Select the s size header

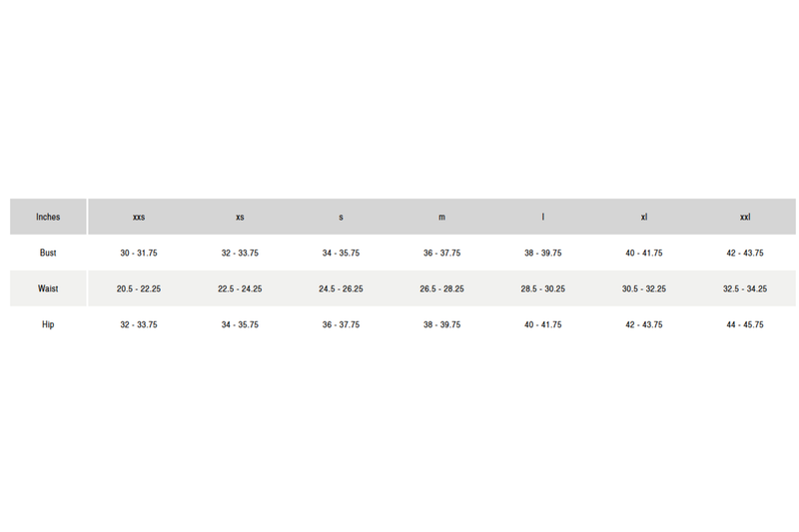[x=341, y=217]
